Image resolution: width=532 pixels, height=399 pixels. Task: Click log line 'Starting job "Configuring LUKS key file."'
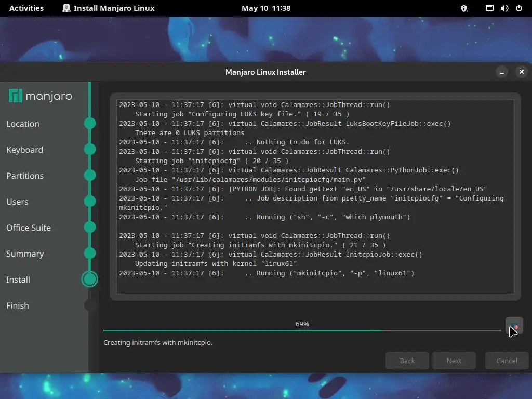tap(242, 114)
